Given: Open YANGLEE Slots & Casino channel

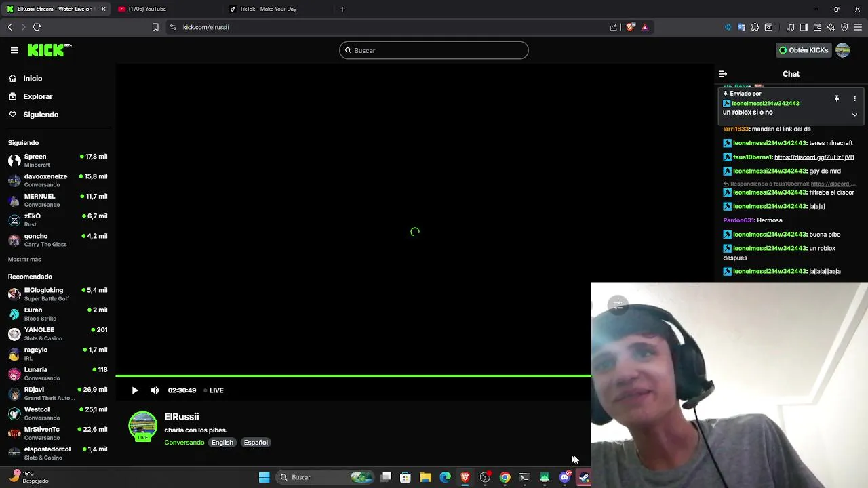Looking at the screenshot, I should 58,334.
